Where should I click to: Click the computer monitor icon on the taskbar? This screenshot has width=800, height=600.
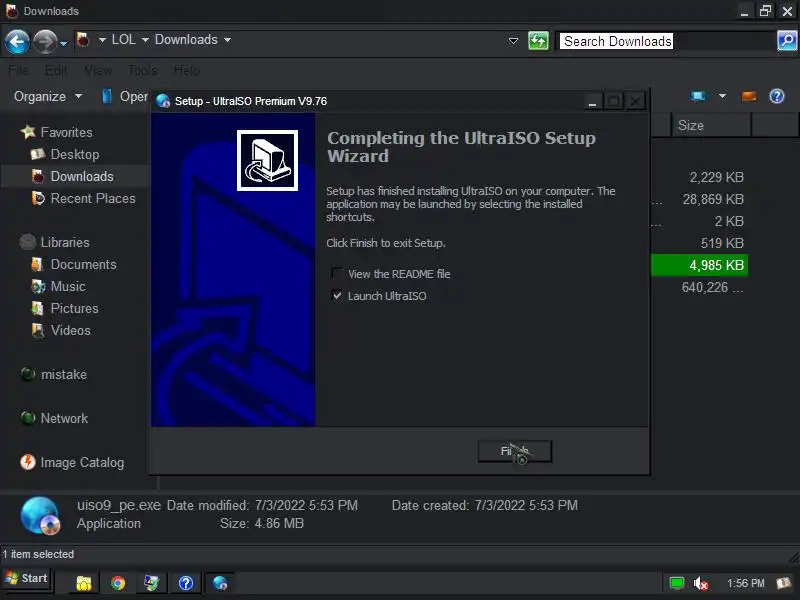(152, 583)
